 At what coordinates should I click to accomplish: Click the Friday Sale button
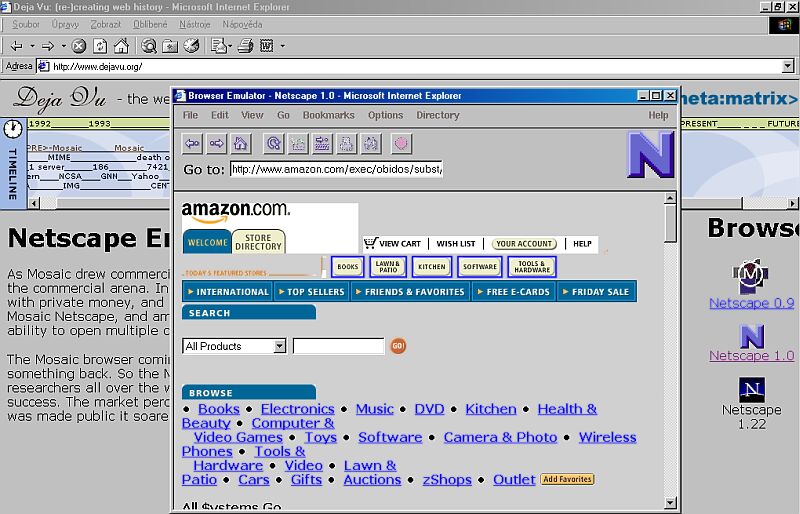pyautogui.click(x=596, y=291)
